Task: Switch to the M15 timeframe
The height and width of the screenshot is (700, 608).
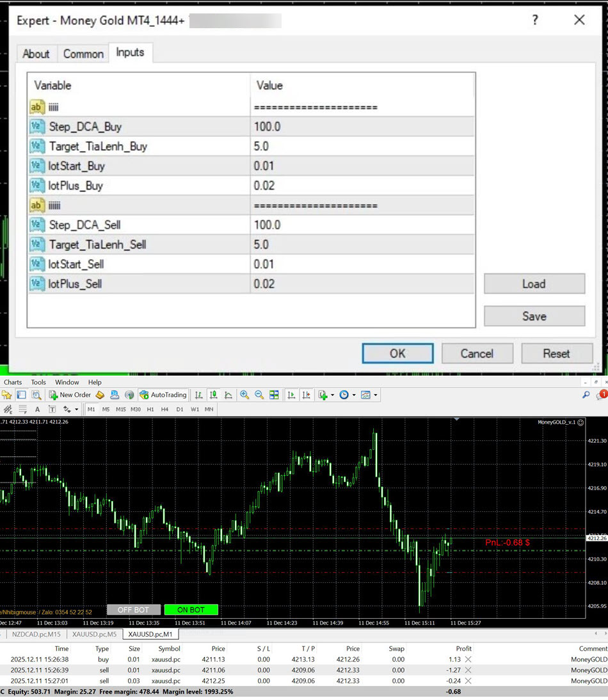Action: point(120,409)
